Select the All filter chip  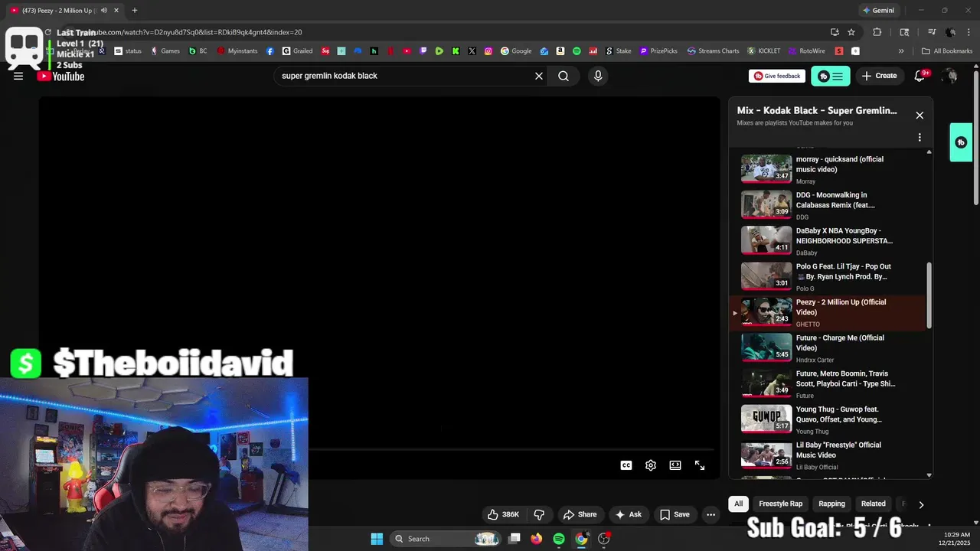[738, 504]
